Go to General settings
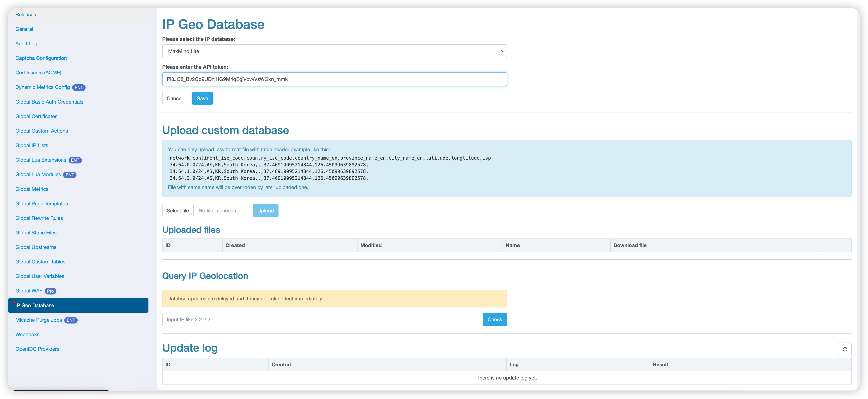This screenshot has height=399, width=868. pyautogui.click(x=24, y=29)
